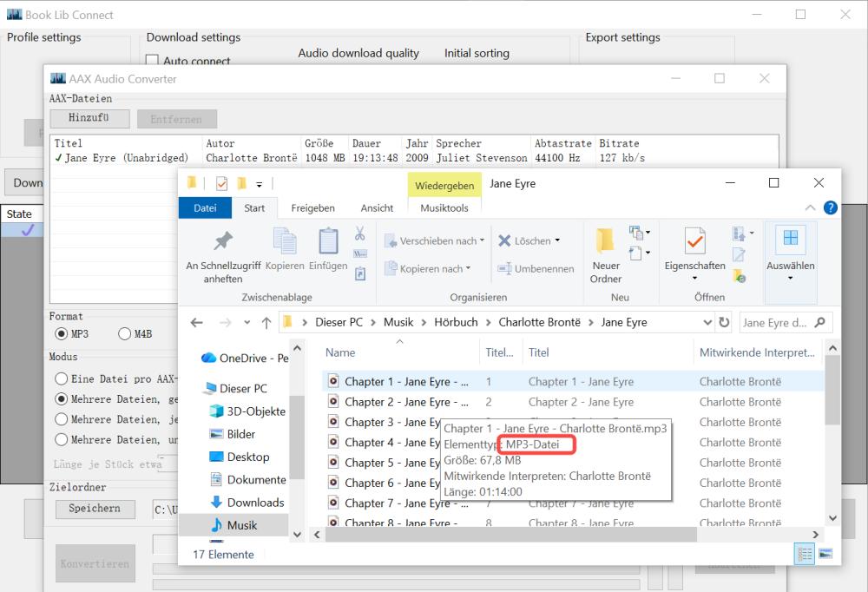Screen dimensions: 868x592
Task: Expand address bar history chevron
Action: 707,322
